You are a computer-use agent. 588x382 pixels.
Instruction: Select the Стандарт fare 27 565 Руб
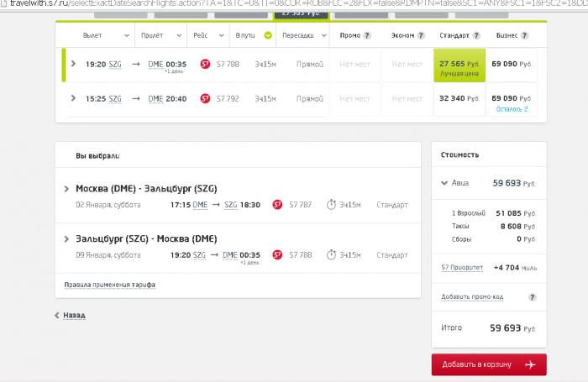click(x=459, y=65)
